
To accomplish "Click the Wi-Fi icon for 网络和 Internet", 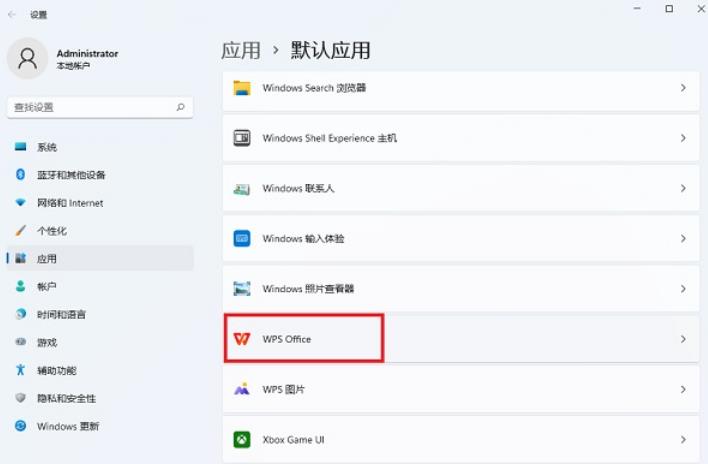I will tap(20, 203).
